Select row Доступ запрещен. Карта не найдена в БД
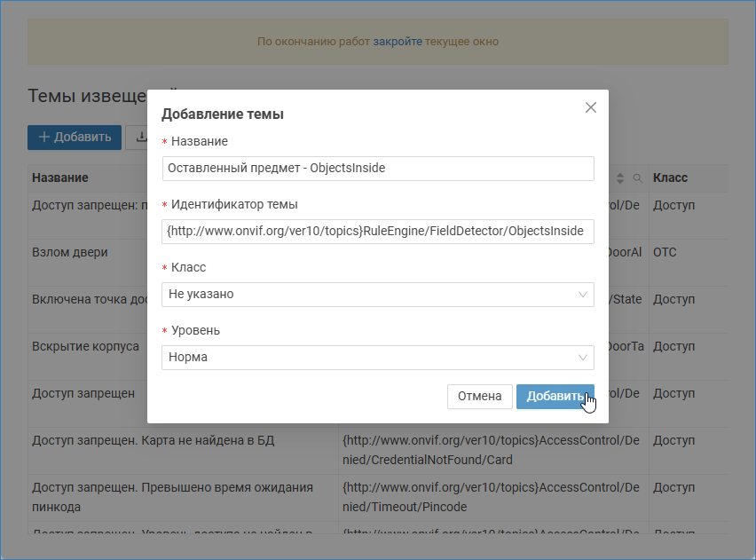Viewport: 756px width, 560px height. pos(153,441)
